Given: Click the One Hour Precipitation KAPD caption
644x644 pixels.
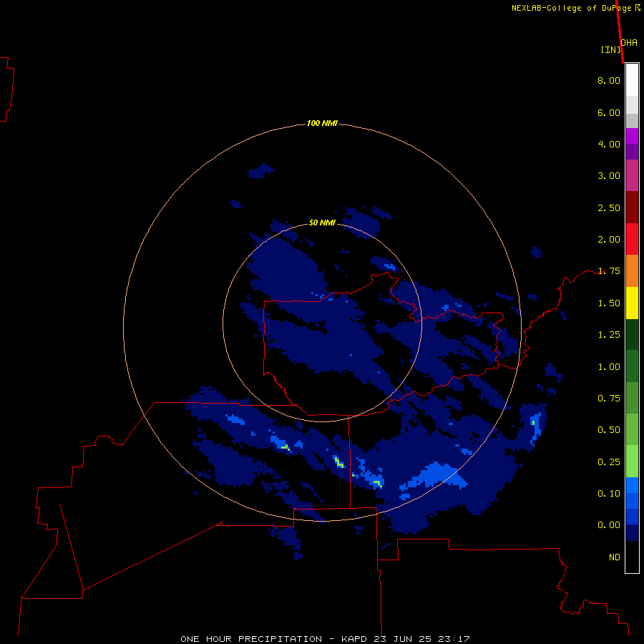Looking at the screenshot, I should click(325, 639).
